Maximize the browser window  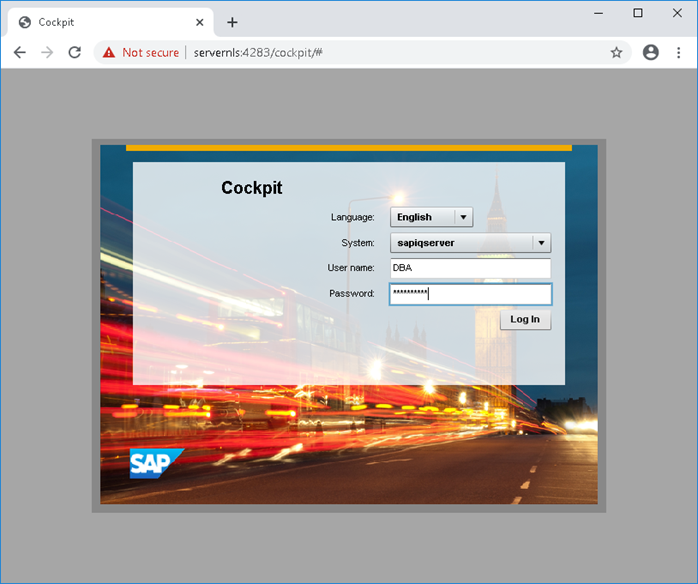pyautogui.click(x=637, y=13)
